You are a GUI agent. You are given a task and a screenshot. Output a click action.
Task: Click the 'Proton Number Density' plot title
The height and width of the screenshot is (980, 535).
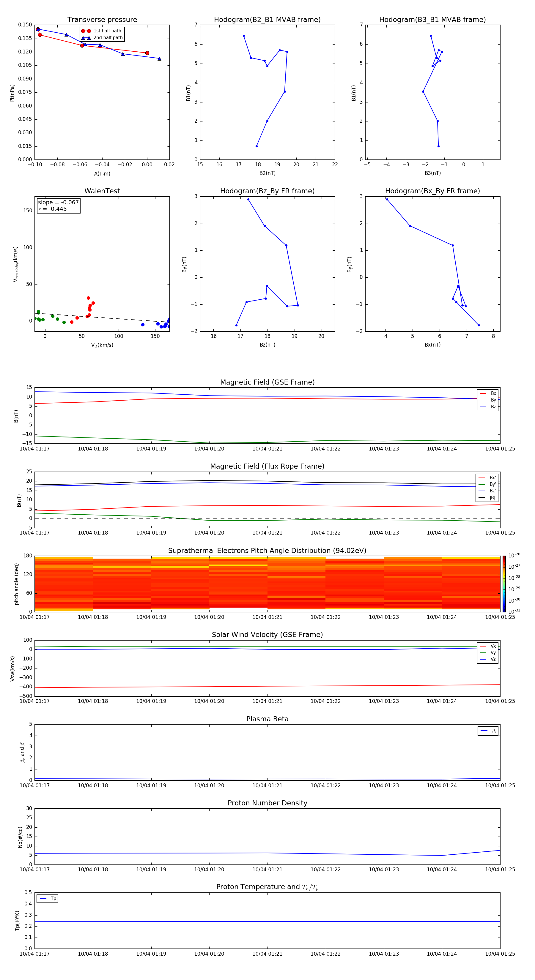[267, 803]
